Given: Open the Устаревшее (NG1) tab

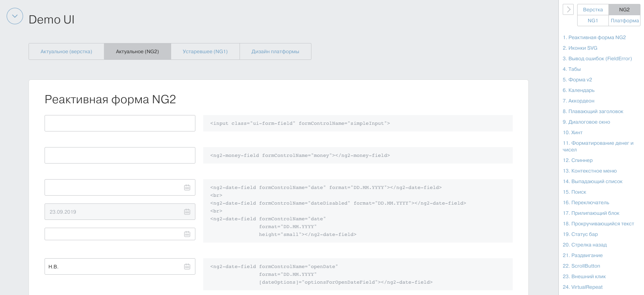Looking at the screenshot, I should coord(205,52).
